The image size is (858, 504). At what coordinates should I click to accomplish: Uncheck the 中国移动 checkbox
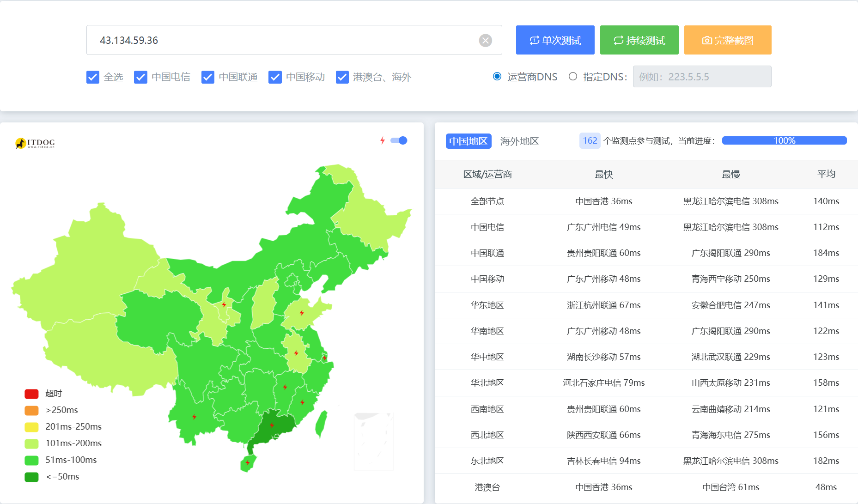275,77
